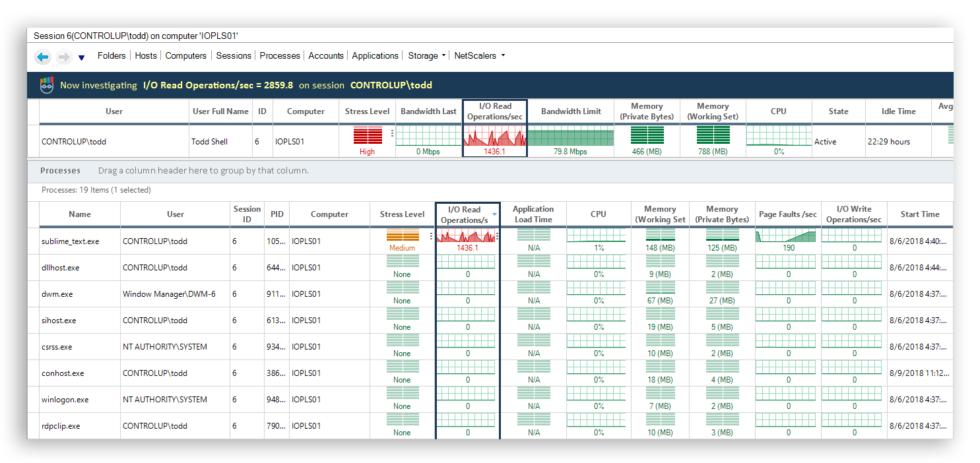
Task: Click Window Manager\DWM-6 user cell
Action: pyautogui.click(x=176, y=294)
